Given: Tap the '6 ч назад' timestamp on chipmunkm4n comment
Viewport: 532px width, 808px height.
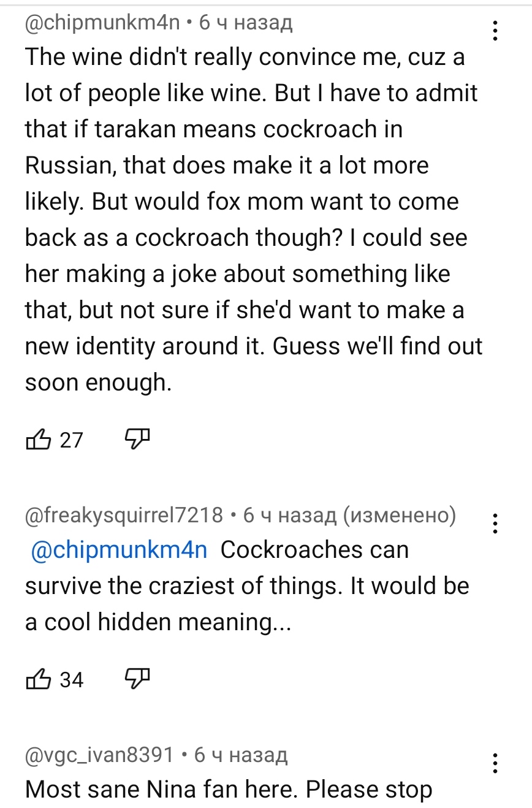Looking at the screenshot, I should coord(246,23).
